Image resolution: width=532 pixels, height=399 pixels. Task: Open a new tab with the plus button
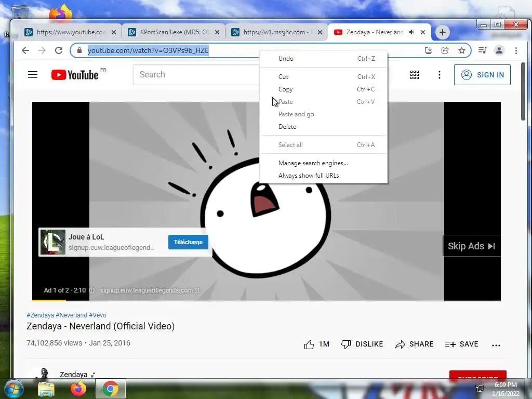443,32
